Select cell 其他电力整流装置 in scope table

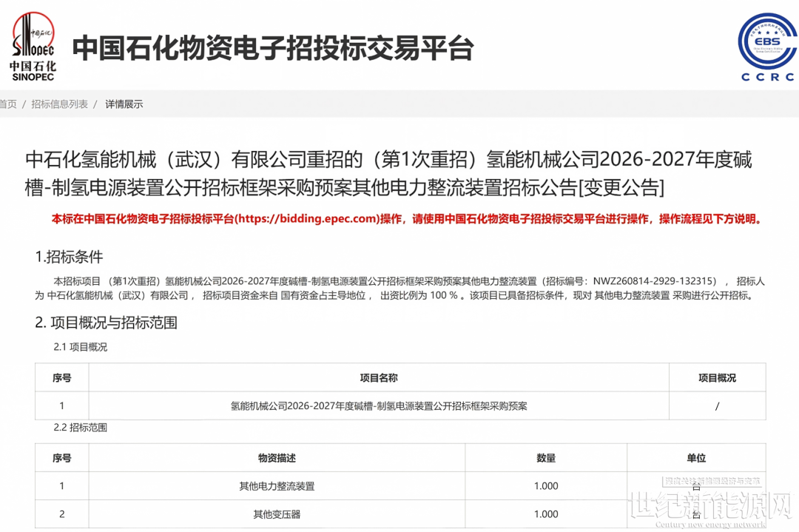pos(277,486)
